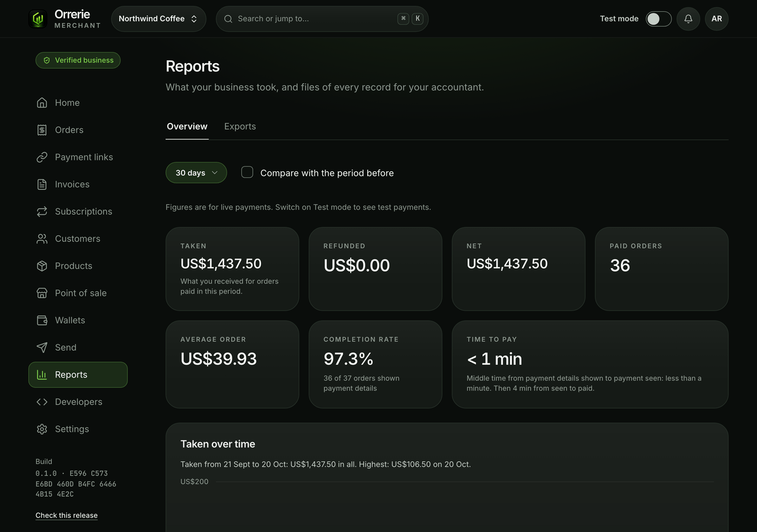This screenshot has height=532, width=757.
Task: Switch to the Exports tab
Action: coord(240,126)
